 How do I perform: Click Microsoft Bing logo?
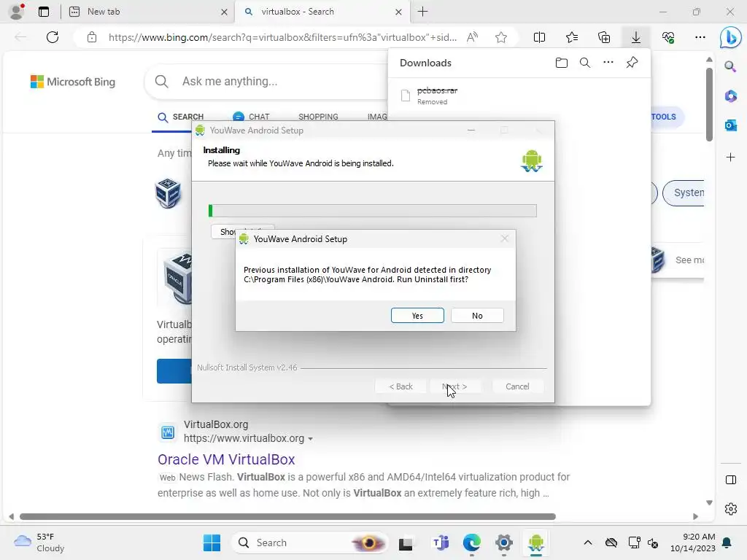73,82
